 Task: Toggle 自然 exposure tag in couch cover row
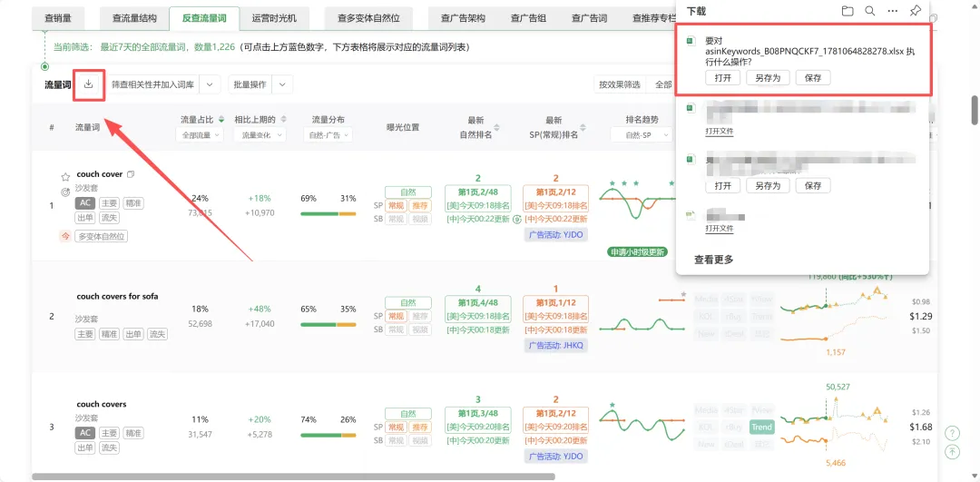tap(408, 192)
